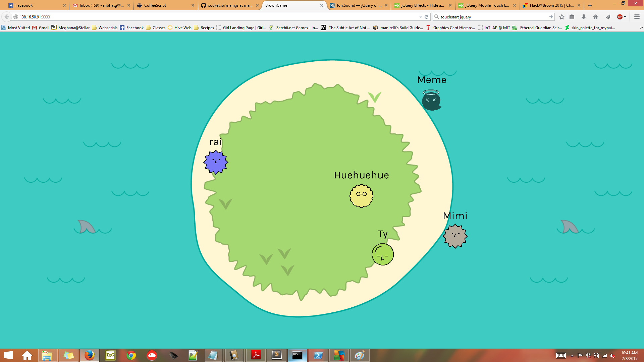Click the purple spiky rai character

216,162
